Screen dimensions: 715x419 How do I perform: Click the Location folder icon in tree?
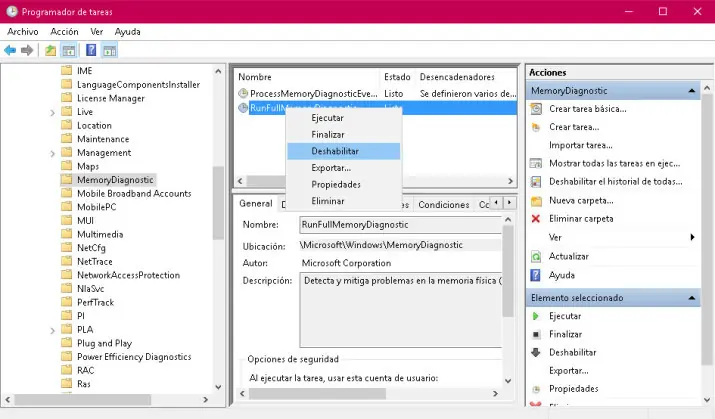(67, 125)
